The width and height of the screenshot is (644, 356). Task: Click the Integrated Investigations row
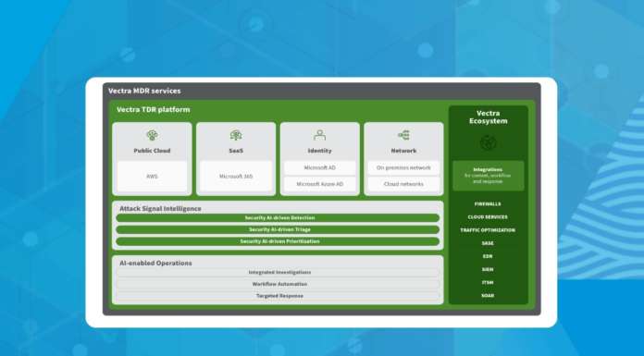(x=278, y=272)
